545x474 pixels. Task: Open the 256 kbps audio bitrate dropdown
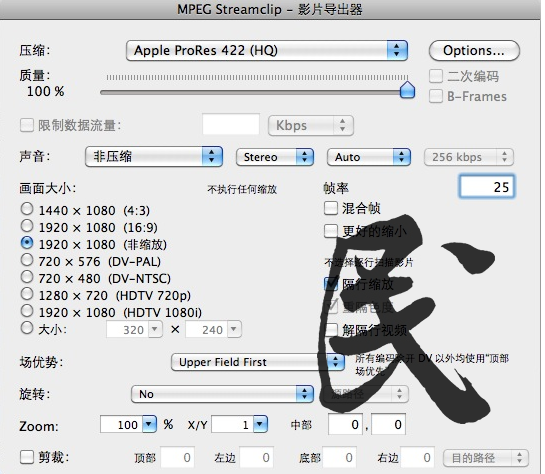click(x=469, y=157)
